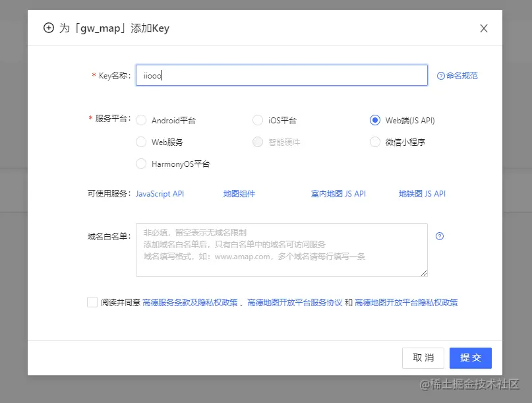532x403 pixels.
Task: Open the JavaScript API service link
Action: pos(160,194)
